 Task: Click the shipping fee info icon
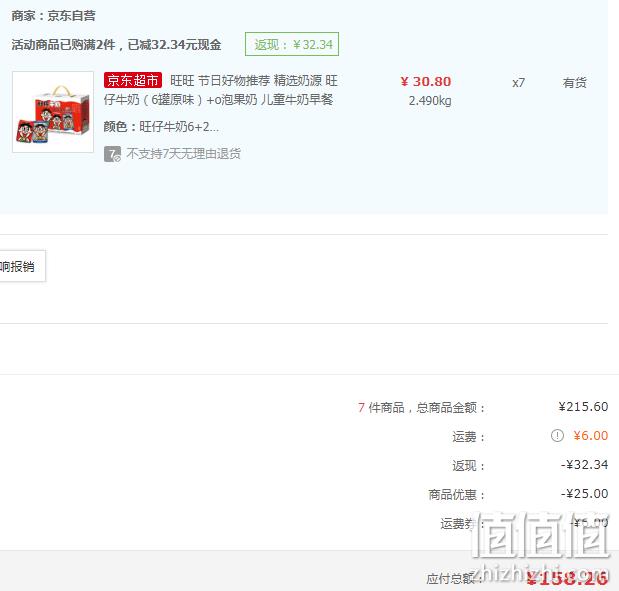557,436
